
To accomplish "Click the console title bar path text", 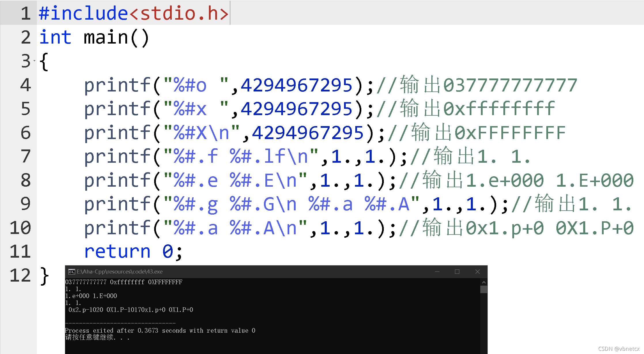I will (x=120, y=272).
